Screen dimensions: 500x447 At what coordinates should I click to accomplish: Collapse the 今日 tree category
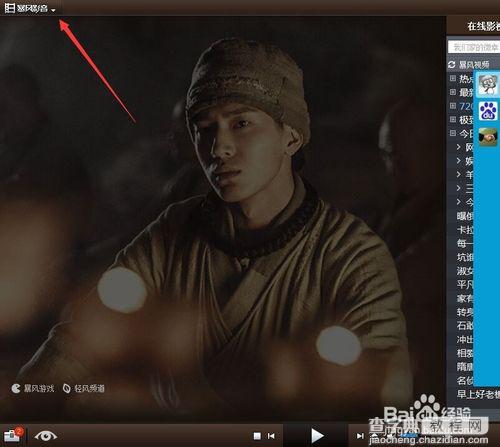(453, 133)
